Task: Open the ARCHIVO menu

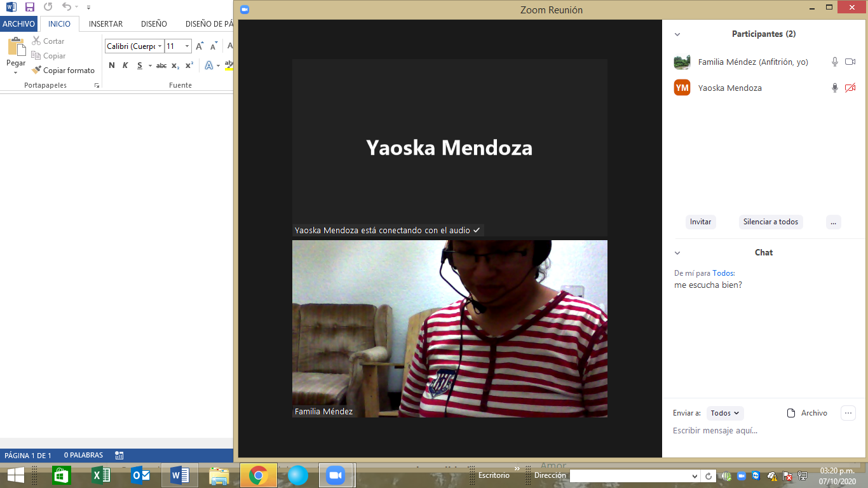Action: pyautogui.click(x=19, y=24)
